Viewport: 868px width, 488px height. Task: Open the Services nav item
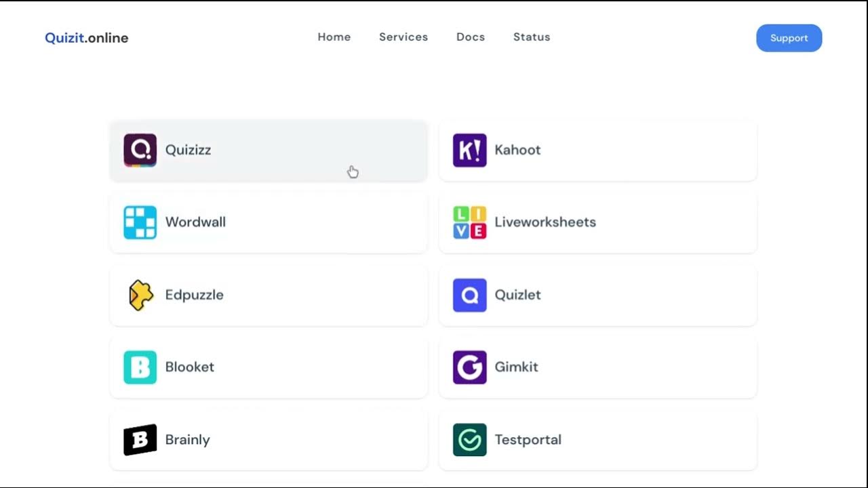403,37
